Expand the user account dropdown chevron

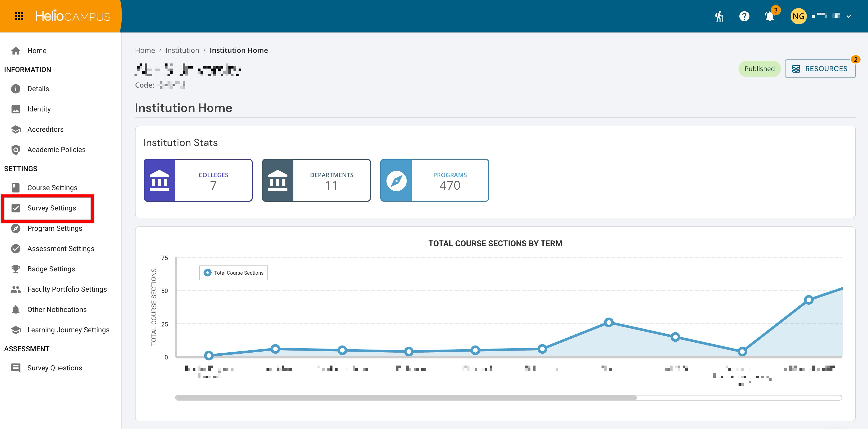pyautogui.click(x=849, y=16)
